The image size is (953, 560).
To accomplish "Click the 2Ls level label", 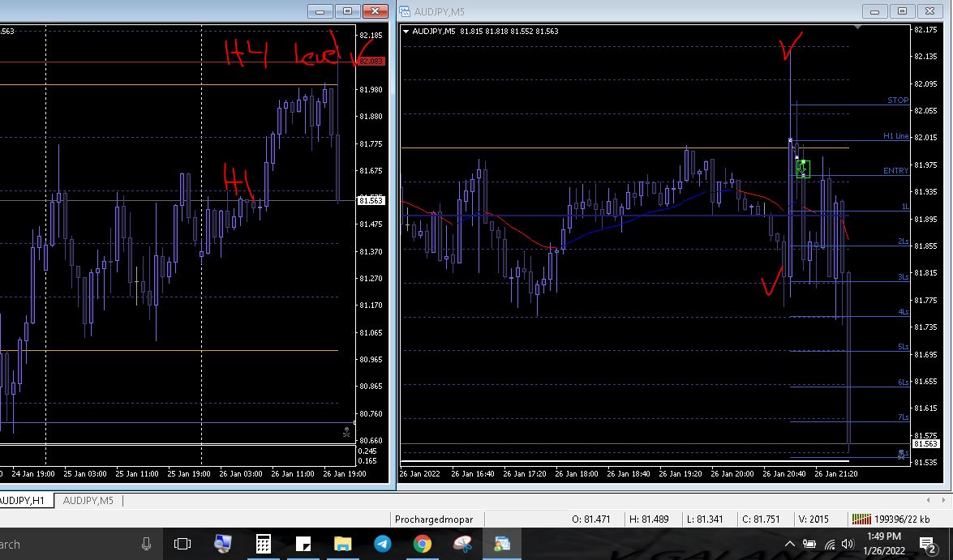I will [904, 242].
